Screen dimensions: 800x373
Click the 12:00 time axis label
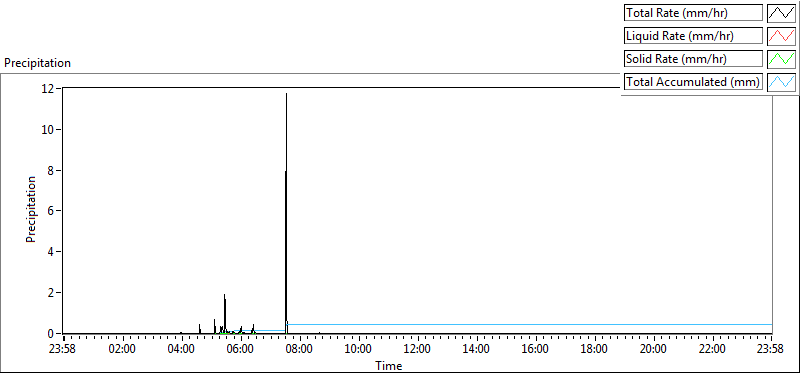click(418, 349)
